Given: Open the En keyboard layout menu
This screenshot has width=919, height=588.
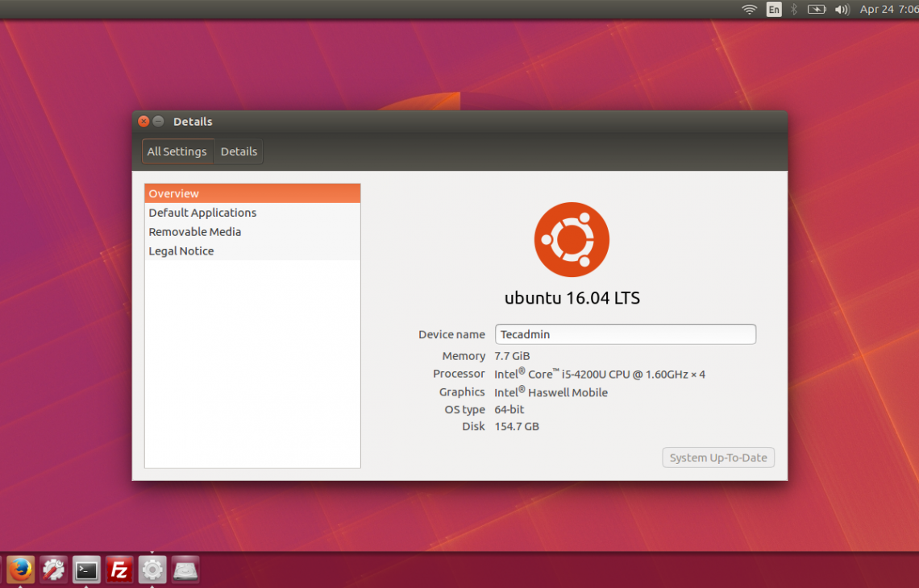Looking at the screenshot, I should (774, 10).
